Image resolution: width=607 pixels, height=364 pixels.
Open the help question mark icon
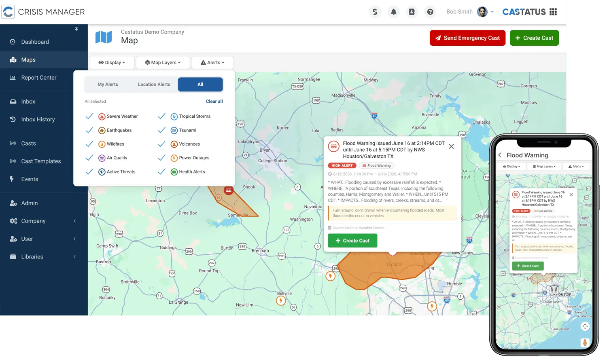click(430, 12)
